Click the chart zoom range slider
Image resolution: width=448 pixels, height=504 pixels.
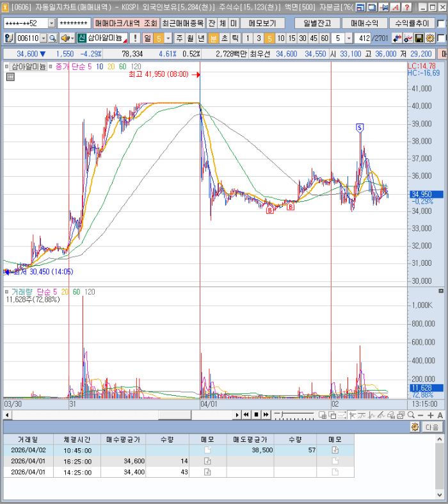[x=294, y=415]
